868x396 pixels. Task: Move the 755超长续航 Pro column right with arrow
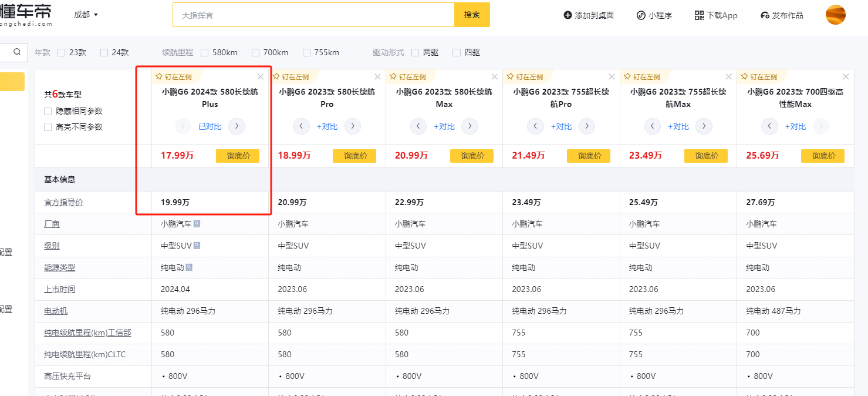[587, 126]
